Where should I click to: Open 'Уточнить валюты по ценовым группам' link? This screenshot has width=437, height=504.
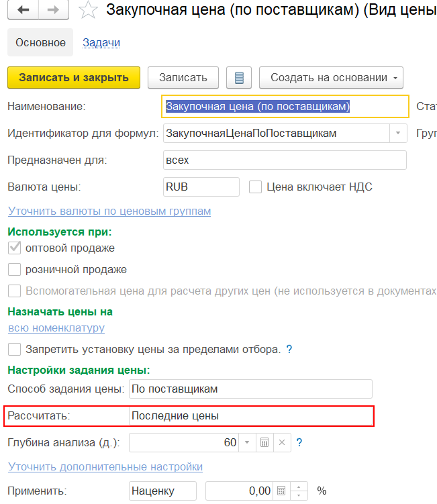point(109,211)
